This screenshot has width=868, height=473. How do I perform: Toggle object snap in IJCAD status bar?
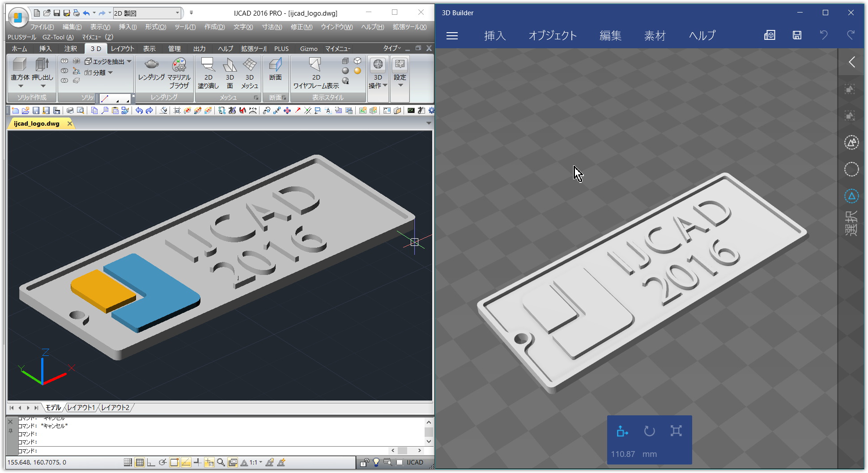click(174, 463)
